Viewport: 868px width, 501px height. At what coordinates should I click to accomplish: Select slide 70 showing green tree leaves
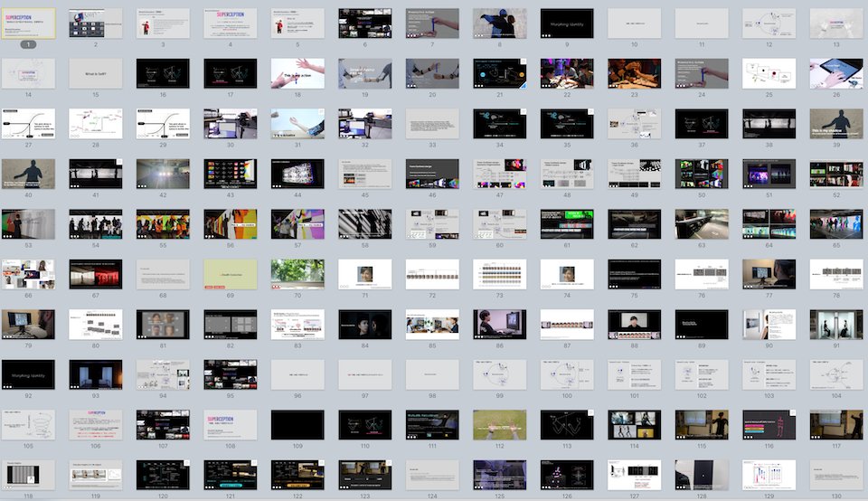pos(297,274)
